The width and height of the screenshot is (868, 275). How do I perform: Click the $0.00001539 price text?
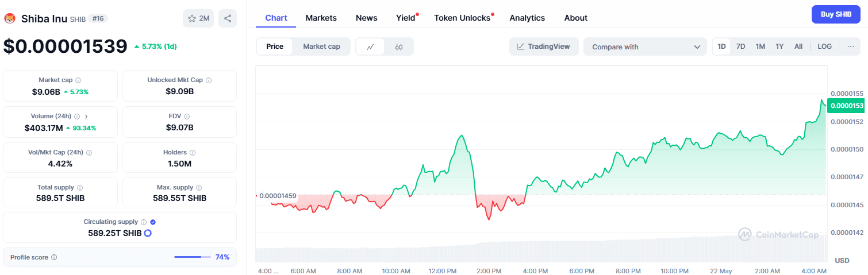[x=66, y=46]
